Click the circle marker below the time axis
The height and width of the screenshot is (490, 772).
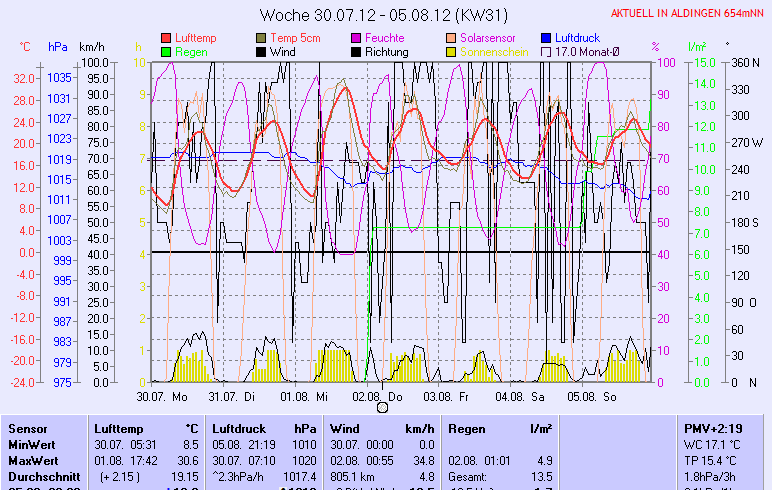click(x=381, y=408)
